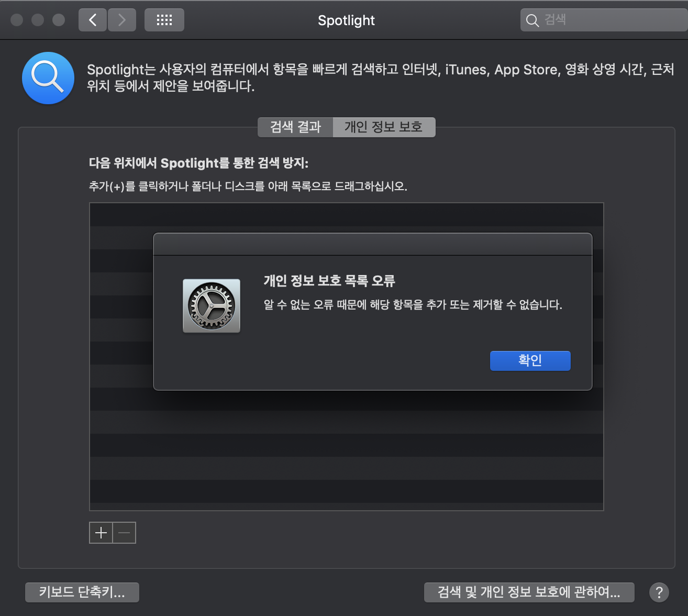Image resolution: width=688 pixels, height=616 pixels.
Task: Go back with the left chevron button
Action: 93,20
